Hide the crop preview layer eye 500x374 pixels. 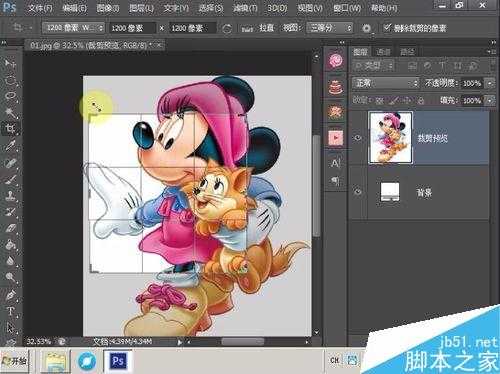coord(358,138)
